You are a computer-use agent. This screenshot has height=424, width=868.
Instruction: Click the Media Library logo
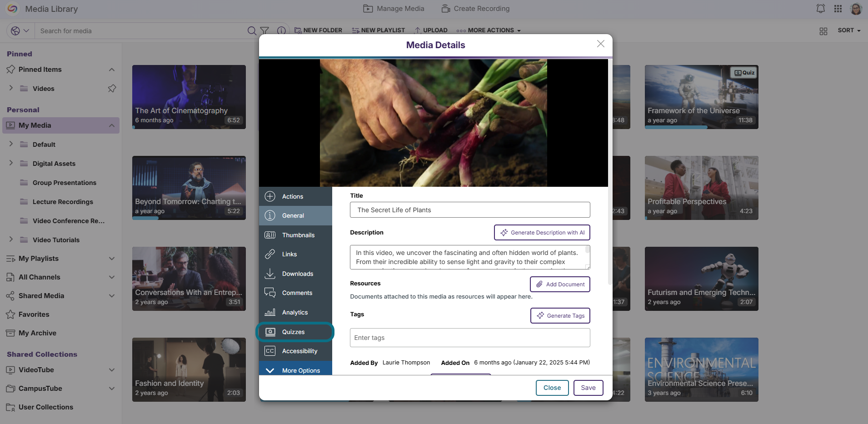tap(13, 9)
